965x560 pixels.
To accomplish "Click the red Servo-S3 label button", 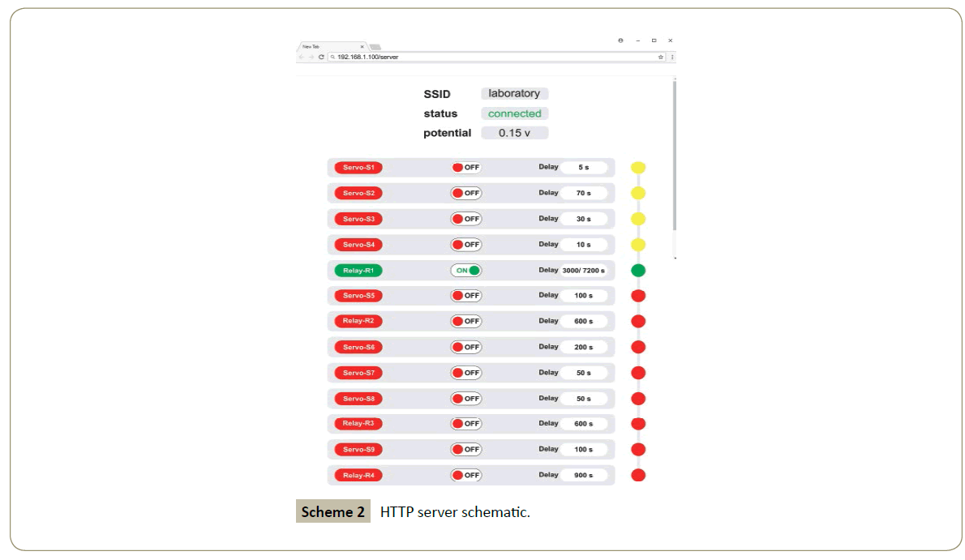I will click(358, 219).
